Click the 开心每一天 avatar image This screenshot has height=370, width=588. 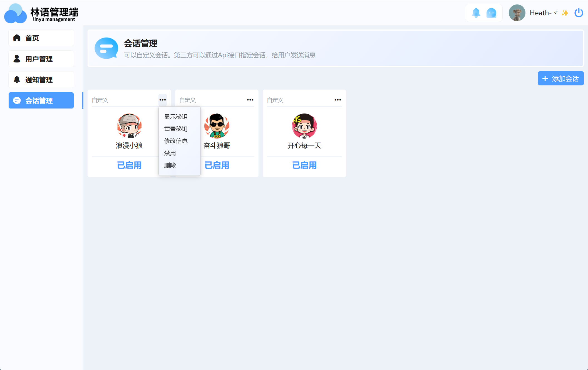tap(304, 126)
